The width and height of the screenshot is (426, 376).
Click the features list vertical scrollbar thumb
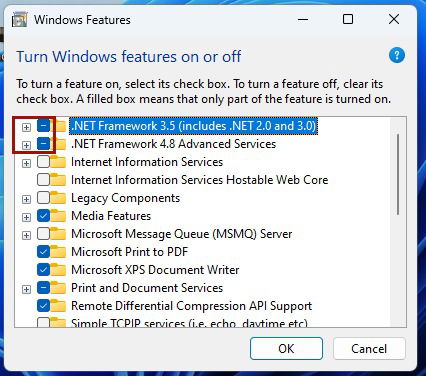point(398,174)
